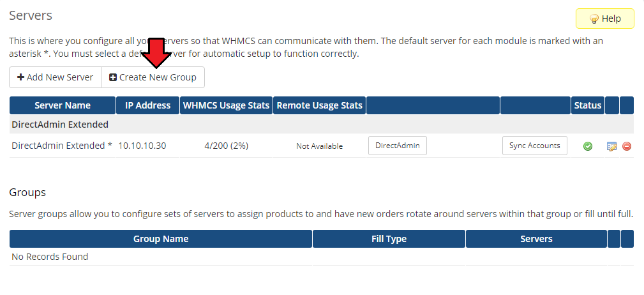The image size is (644, 295).
Task: Click the lightbulb icon in Help
Action: coord(594,19)
